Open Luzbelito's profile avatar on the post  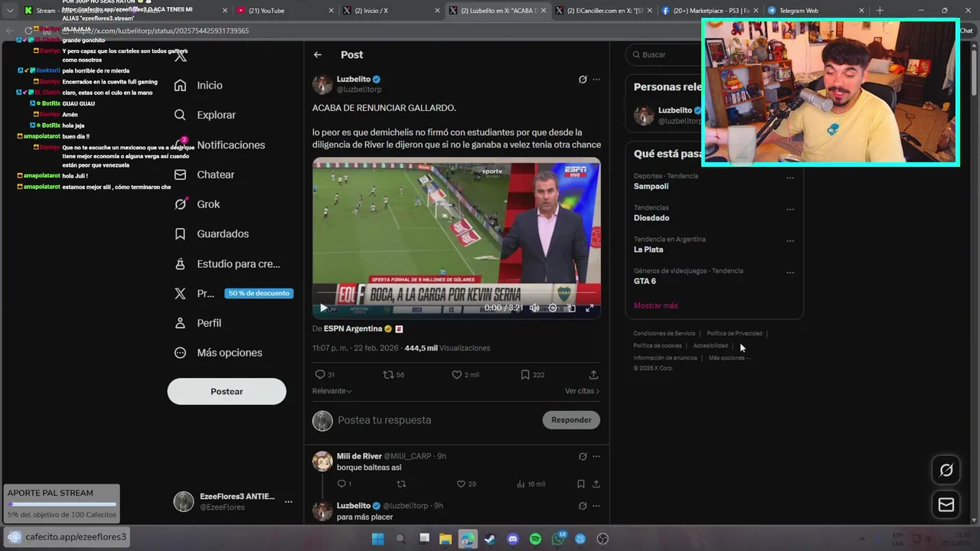322,84
